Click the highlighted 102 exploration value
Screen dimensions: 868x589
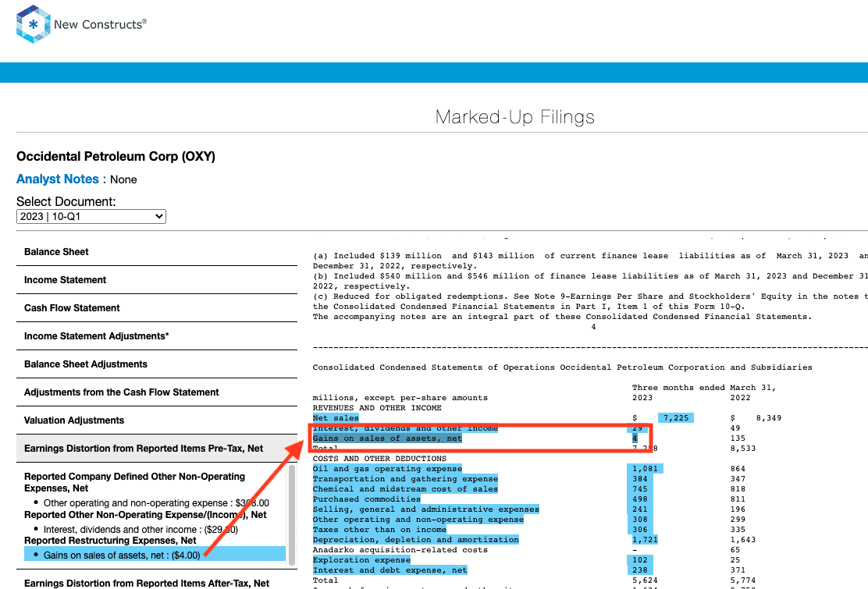(x=640, y=560)
